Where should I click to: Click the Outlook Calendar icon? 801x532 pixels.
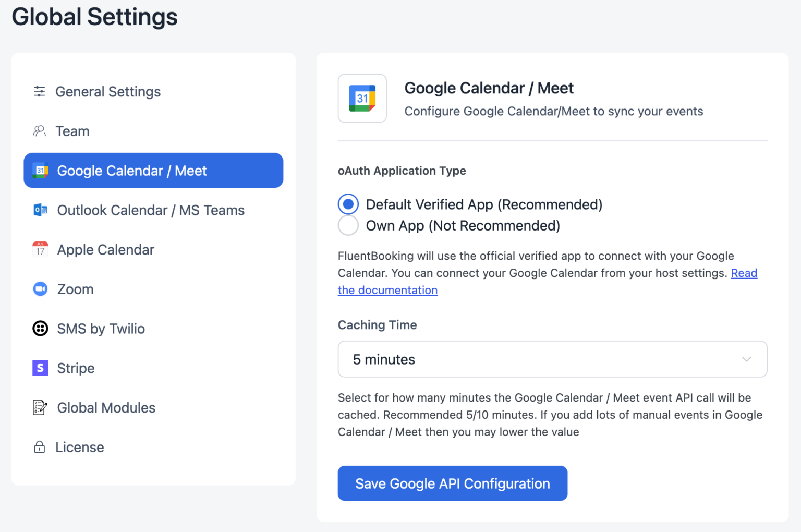(40, 210)
